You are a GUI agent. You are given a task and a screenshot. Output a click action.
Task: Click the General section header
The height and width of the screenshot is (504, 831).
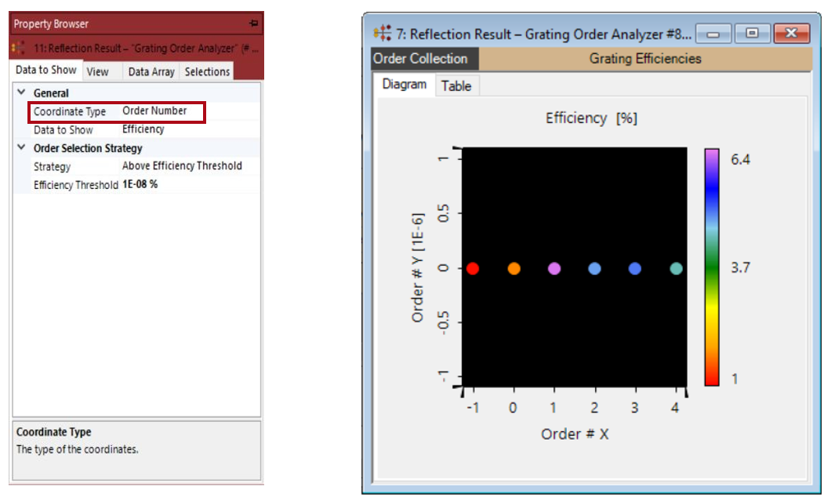coord(51,93)
